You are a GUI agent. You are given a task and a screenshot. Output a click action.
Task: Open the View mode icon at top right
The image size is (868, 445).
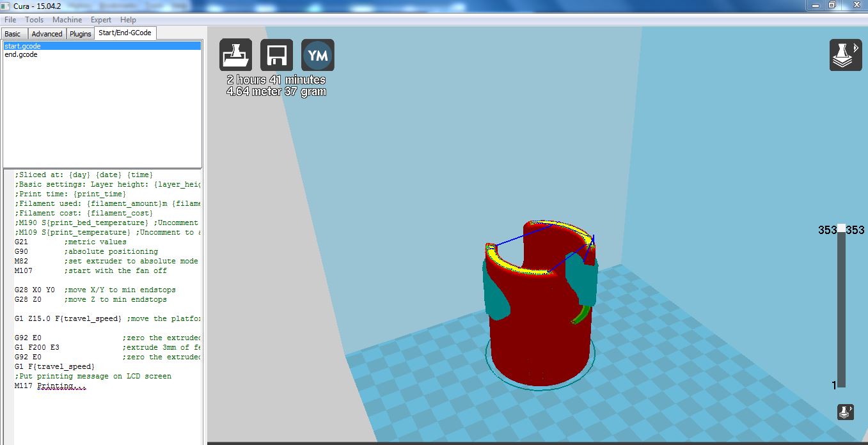pyautogui.click(x=845, y=55)
